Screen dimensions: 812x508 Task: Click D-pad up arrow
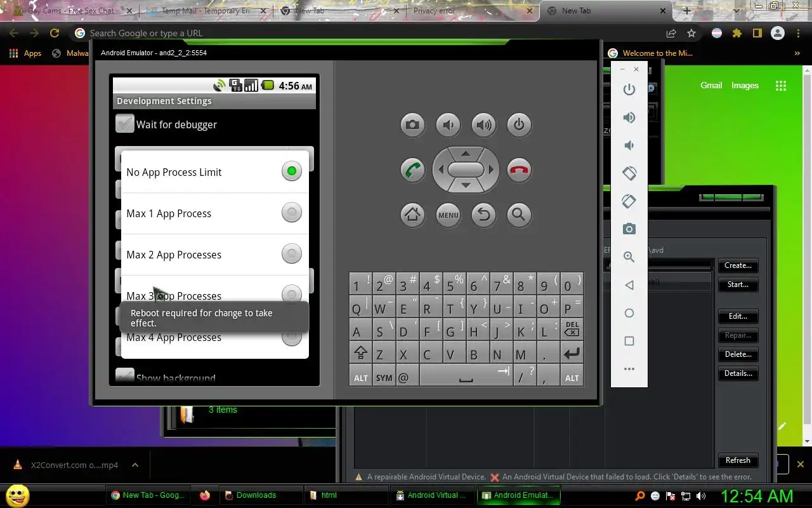(466, 153)
